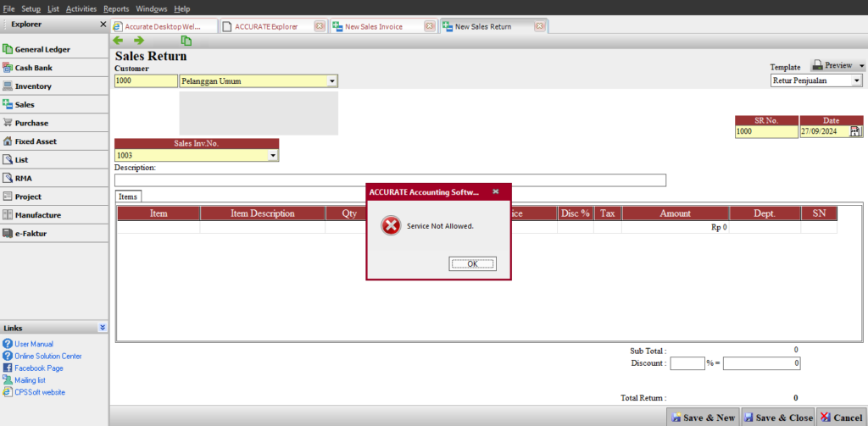
Task: Open the date picker calendar icon
Action: click(856, 131)
